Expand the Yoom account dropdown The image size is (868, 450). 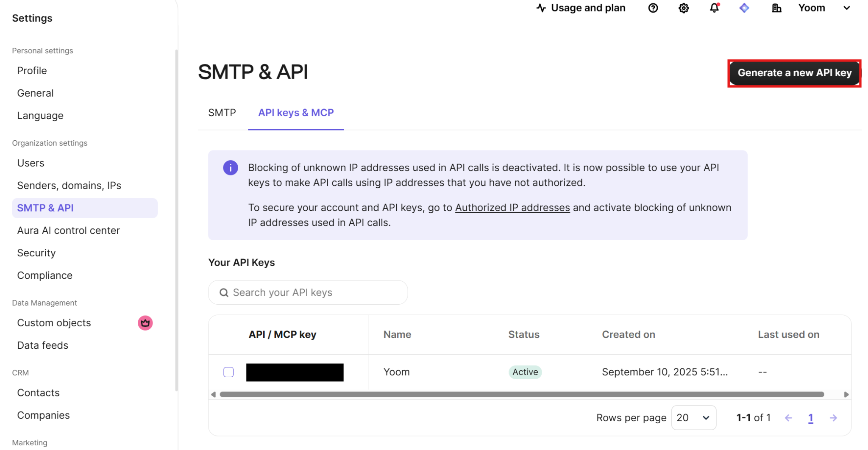click(x=846, y=8)
